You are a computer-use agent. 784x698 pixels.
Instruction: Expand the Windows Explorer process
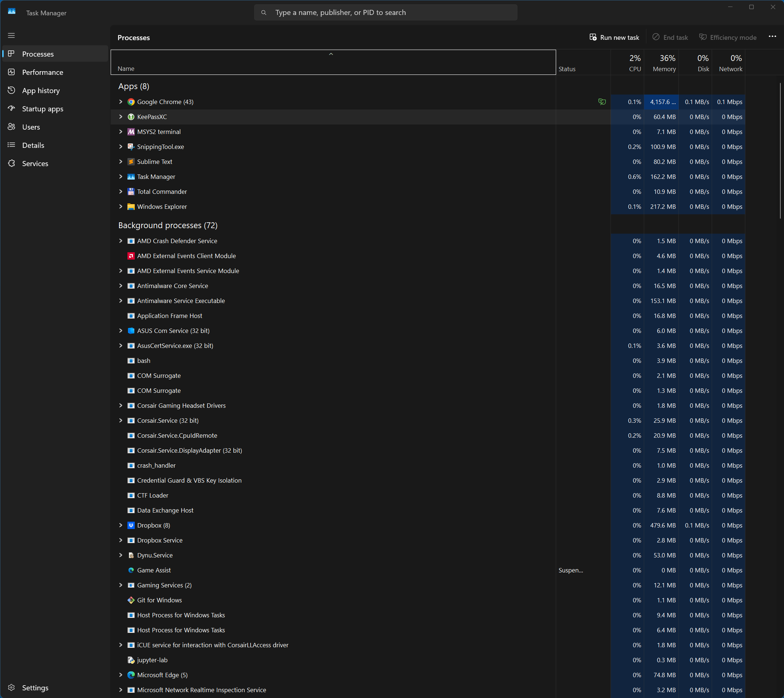121,206
